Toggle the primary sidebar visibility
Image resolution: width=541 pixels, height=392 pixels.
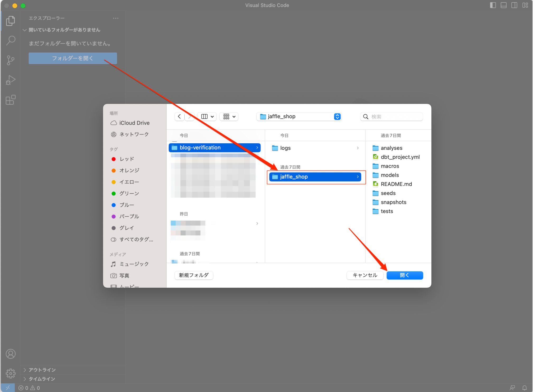coord(493,5)
